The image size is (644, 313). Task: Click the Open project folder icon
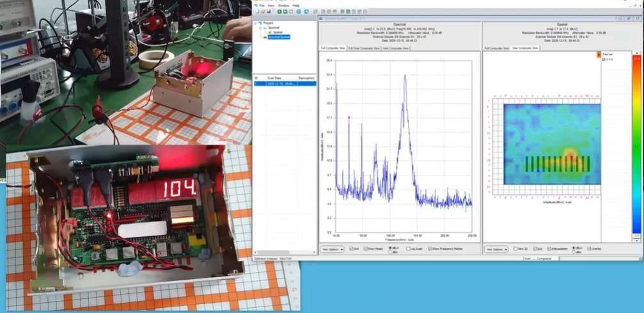click(262, 12)
